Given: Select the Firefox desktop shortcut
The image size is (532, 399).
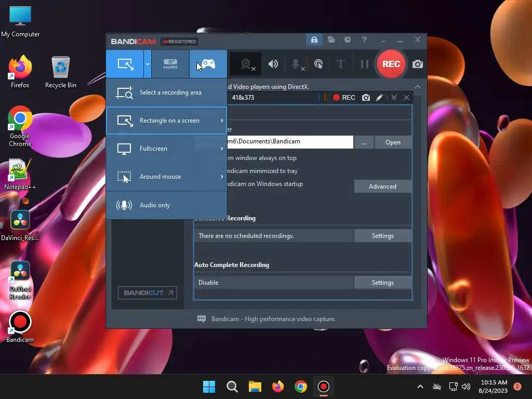Looking at the screenshot, I should coord(20,72).
